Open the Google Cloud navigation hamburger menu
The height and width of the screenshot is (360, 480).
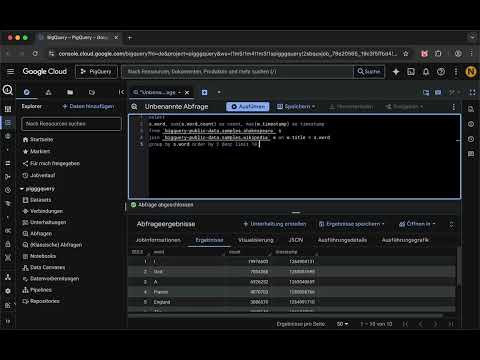(x=10, y=71)
